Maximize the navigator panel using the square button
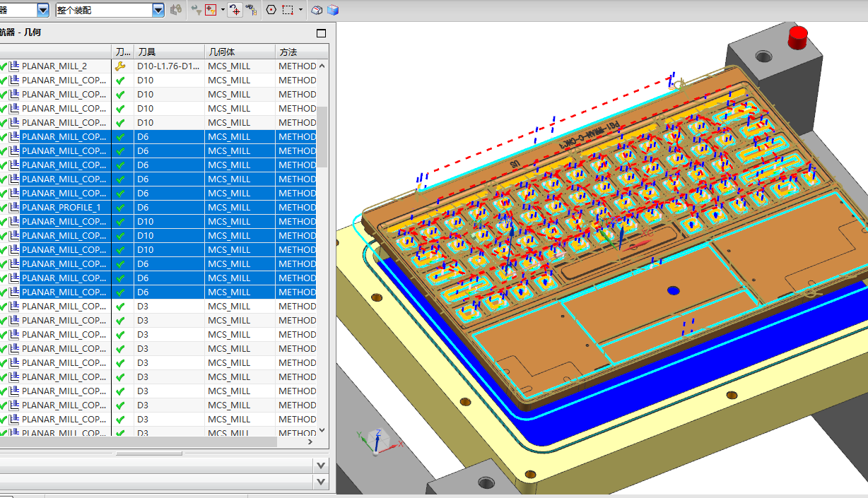The image size is (868, 498). click(321, 33)
